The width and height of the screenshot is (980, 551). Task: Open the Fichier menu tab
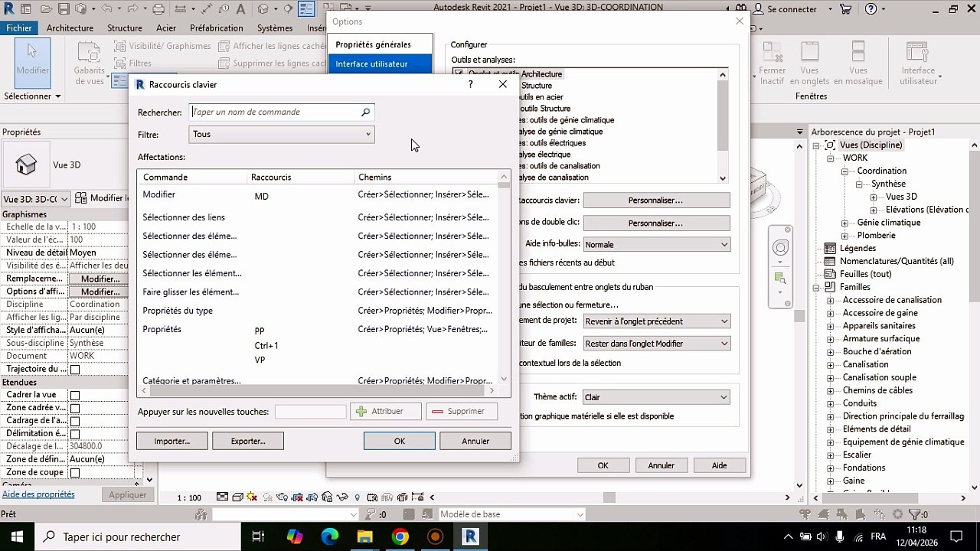[x=19, y=28]
